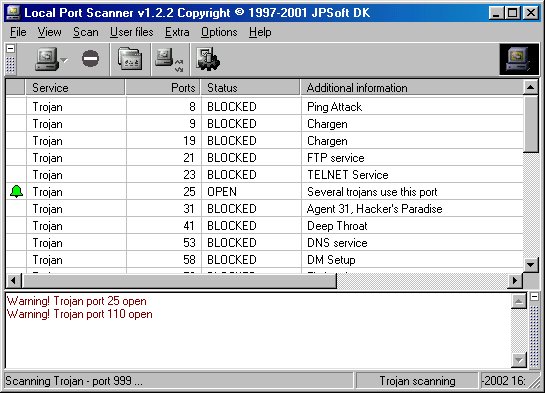Open the scan icon's dropdown arrow
This screenshot has width=545, height=393.
point(64,60)
